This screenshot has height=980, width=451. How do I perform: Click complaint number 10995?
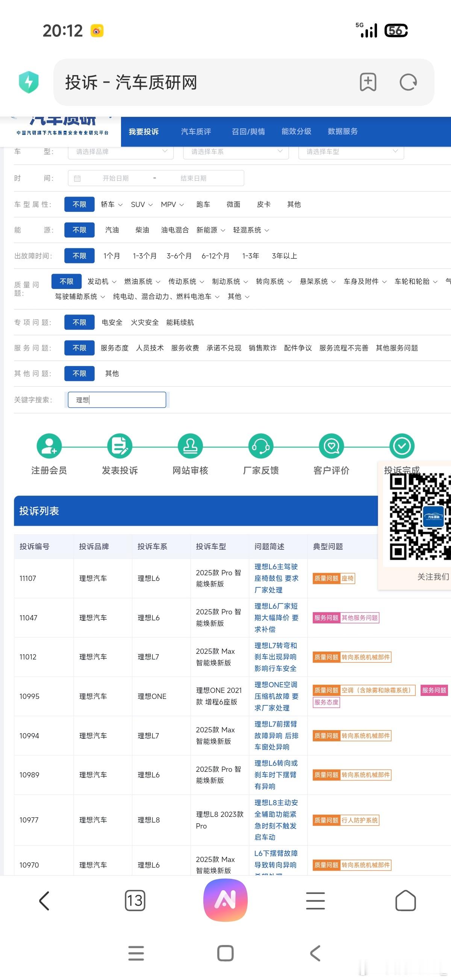coord(29,696)
